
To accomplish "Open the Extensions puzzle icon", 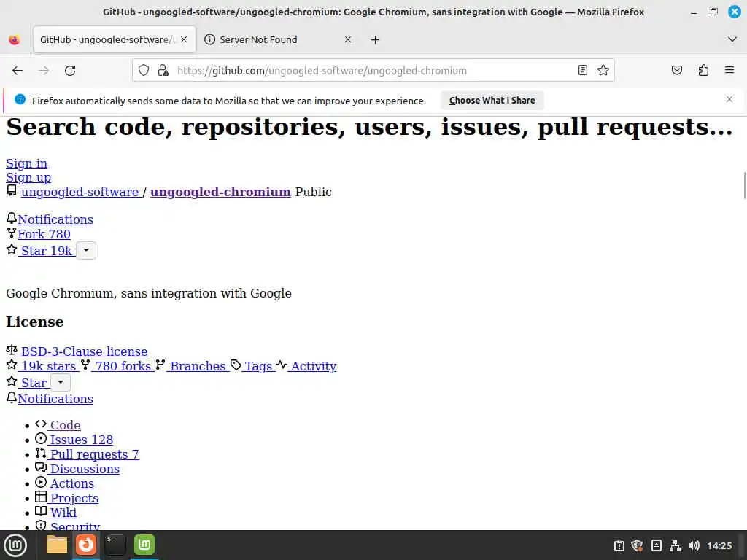I will pyautogui.click(x=703, y=71).
